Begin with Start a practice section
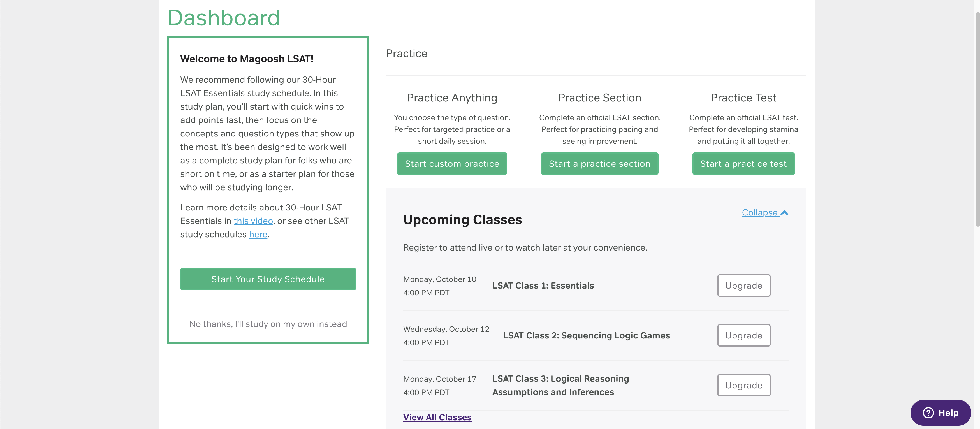Screen dimensions: 980x429 pos(599,164)
